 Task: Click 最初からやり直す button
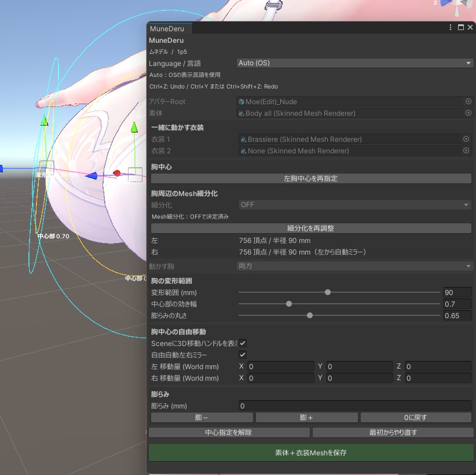pyautogui.click(x=393, y=432)
